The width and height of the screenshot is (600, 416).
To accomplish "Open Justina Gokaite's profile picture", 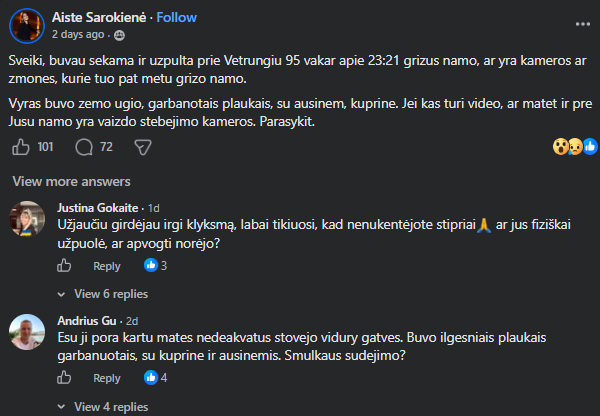I will pos(27,219).
